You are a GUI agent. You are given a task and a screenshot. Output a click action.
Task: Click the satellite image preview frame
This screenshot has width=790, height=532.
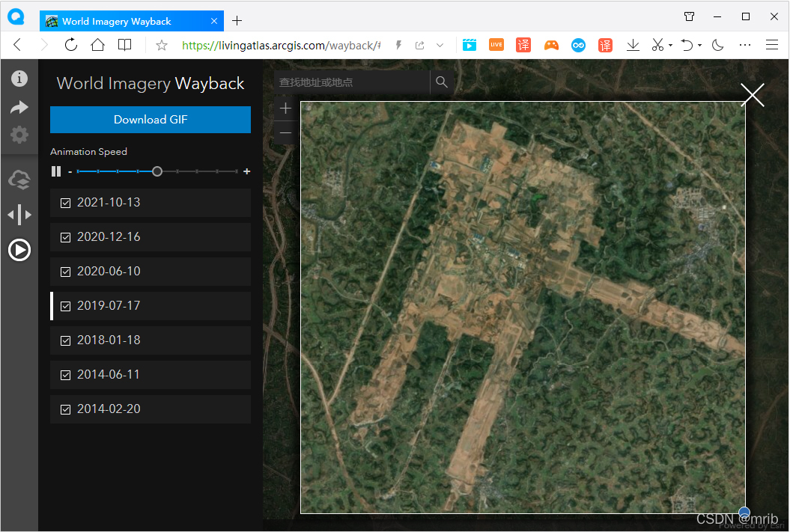click(523, 308)
